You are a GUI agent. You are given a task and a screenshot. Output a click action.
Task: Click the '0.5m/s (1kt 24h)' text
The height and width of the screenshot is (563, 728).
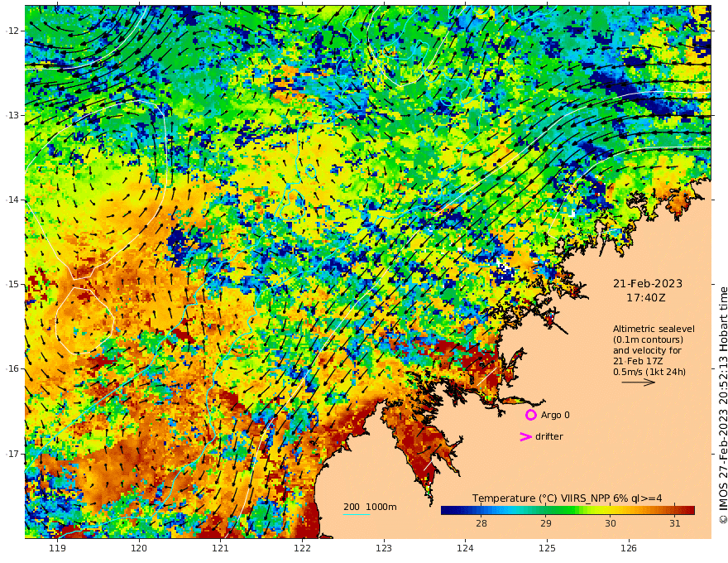(649, 372)
